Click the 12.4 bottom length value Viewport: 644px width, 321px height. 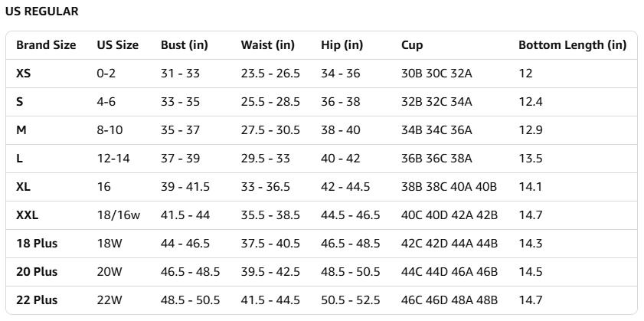[530, 102]
